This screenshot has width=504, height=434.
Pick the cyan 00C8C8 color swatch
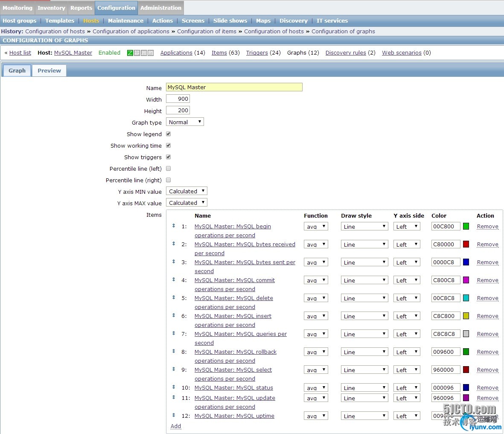466,298
